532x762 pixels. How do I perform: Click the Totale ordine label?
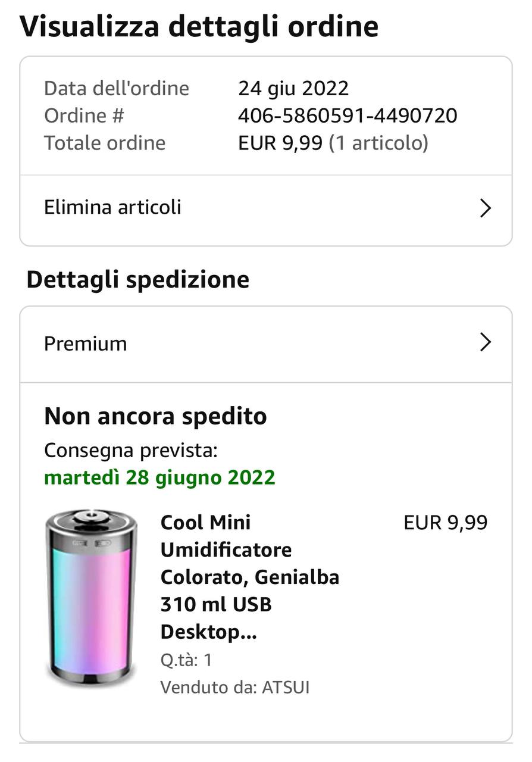click(x=105, y=143)
